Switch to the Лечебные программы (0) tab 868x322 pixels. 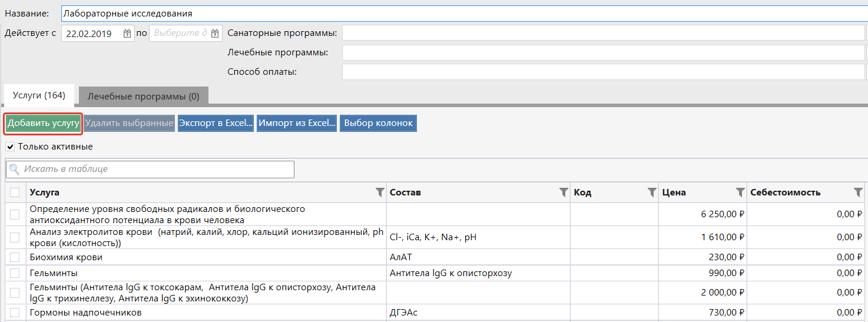143,96
